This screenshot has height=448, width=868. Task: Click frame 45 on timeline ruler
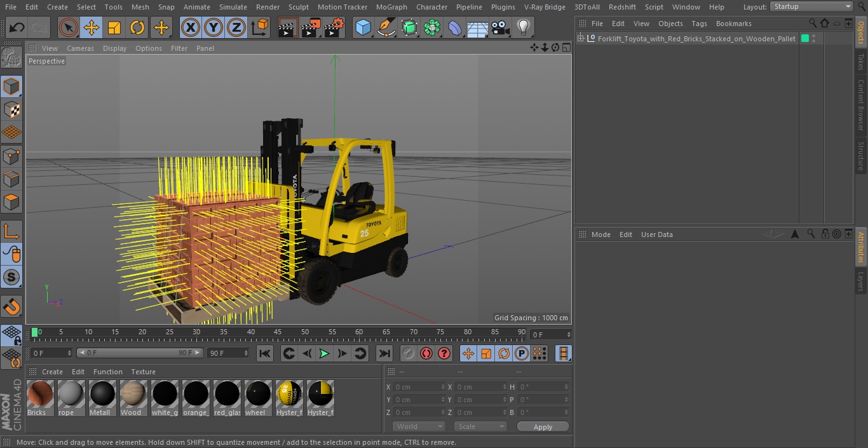[278, 332]
